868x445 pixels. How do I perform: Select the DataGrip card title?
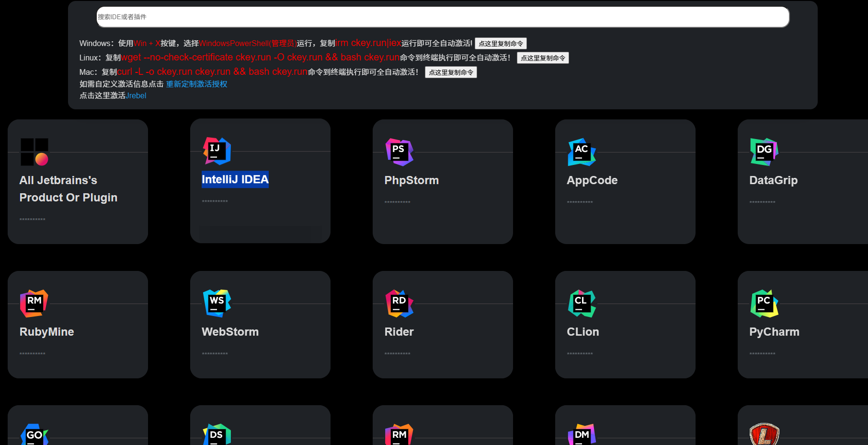point(774,180)
